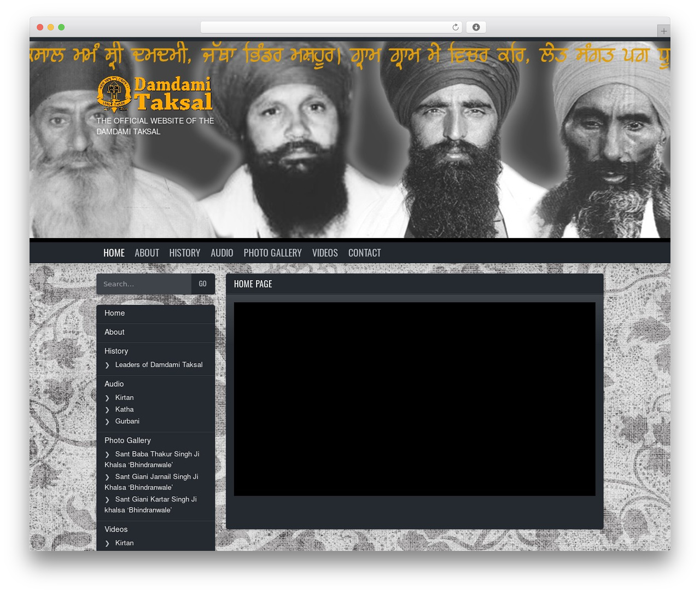
Task: Open Sant Giani Kartar Singh Ji gallery link
Action: pos(150,504)
